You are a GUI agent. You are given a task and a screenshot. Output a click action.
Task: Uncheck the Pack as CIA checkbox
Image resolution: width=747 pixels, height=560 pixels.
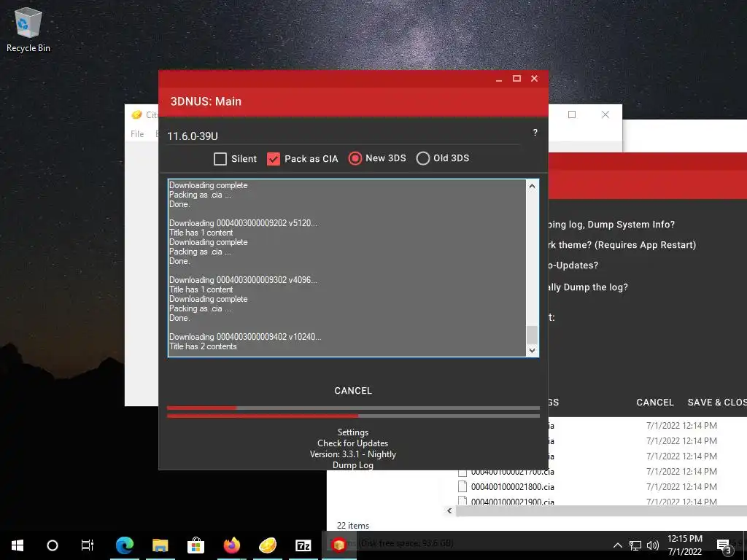tap(274, 158)
